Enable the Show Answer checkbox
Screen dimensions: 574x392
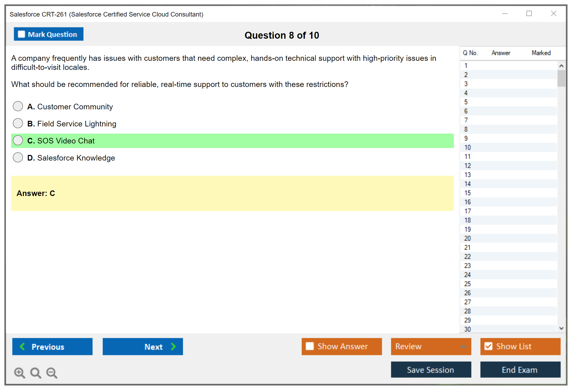(310, 346)
